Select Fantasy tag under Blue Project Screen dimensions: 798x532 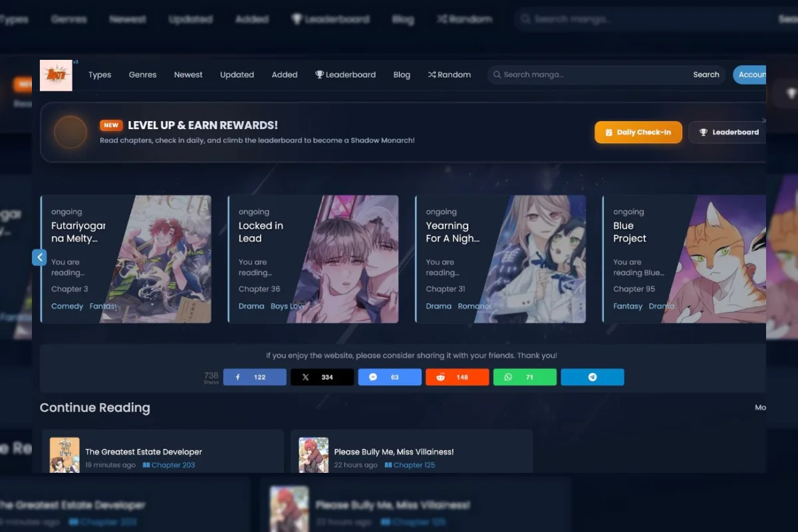click(628, 307)
